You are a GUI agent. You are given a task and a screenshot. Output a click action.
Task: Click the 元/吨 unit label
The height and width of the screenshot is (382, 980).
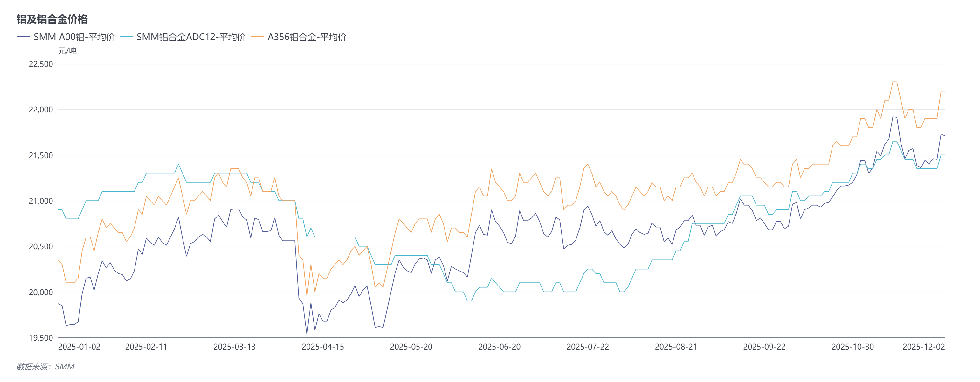pos(67,51)
